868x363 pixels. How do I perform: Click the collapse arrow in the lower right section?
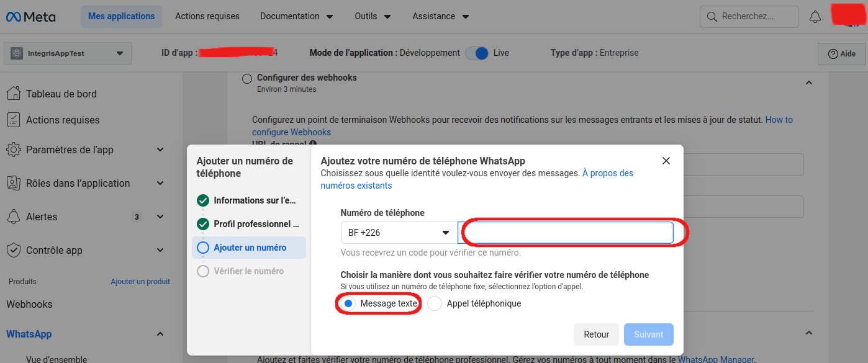pyautogui.click(x=809, y=333)
